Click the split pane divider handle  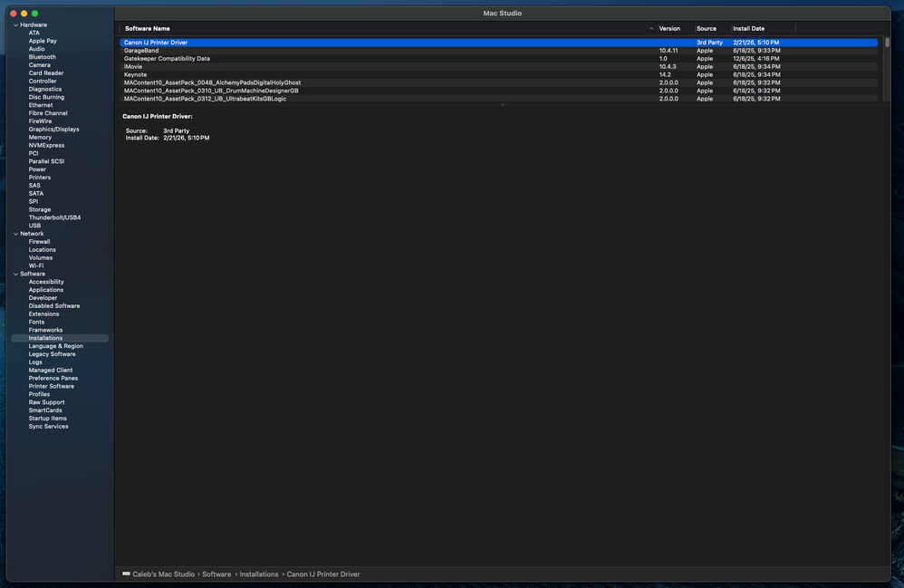click(502, 105)
